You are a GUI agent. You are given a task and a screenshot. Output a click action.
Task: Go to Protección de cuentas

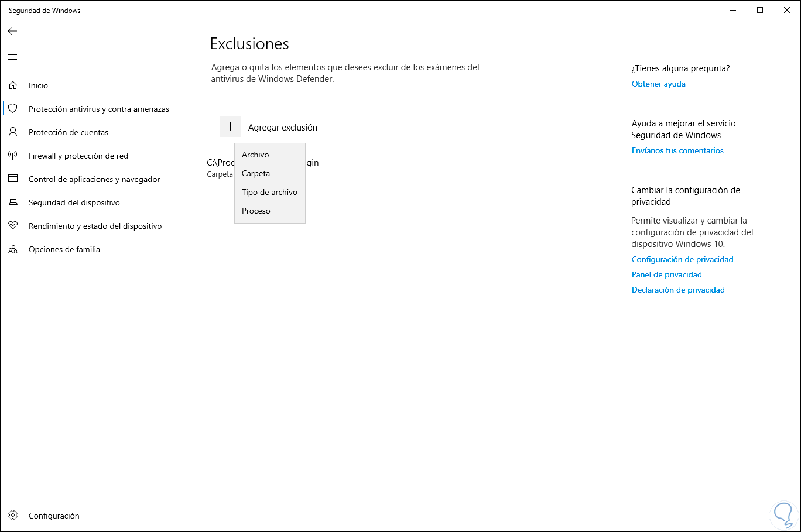pyautogui.click(x=69, y=132)
